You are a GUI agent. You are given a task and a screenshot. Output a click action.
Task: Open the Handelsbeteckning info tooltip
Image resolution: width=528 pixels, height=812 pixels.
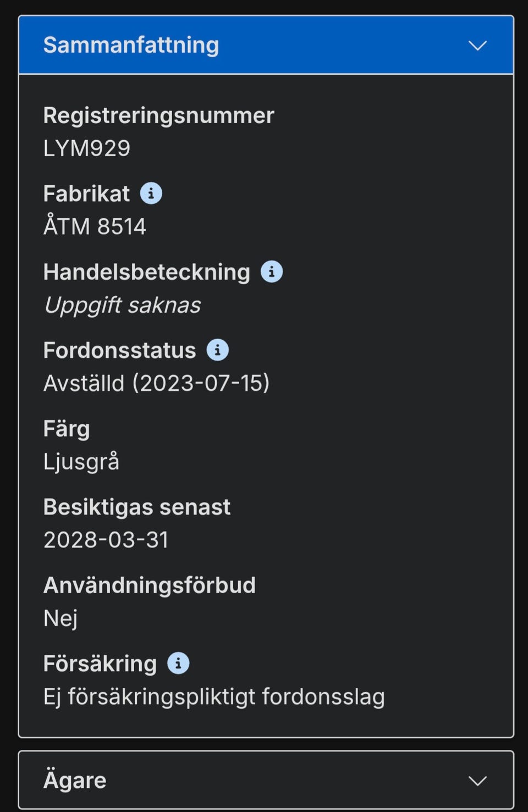coord(272,272)
